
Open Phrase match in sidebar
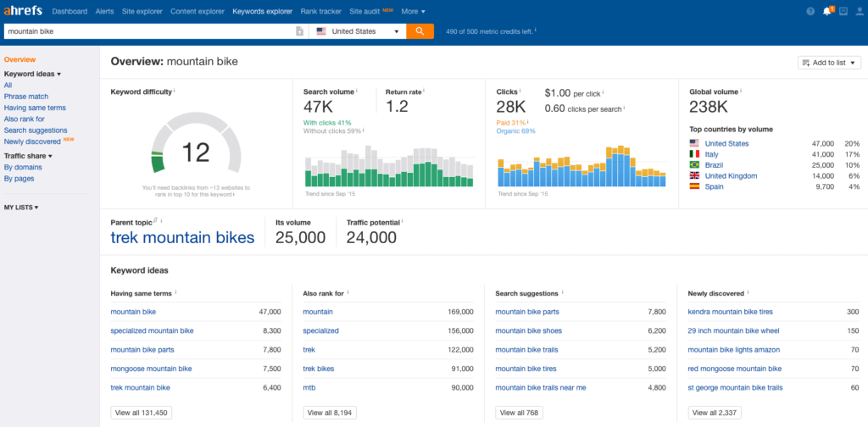click(x=26, y=97)
